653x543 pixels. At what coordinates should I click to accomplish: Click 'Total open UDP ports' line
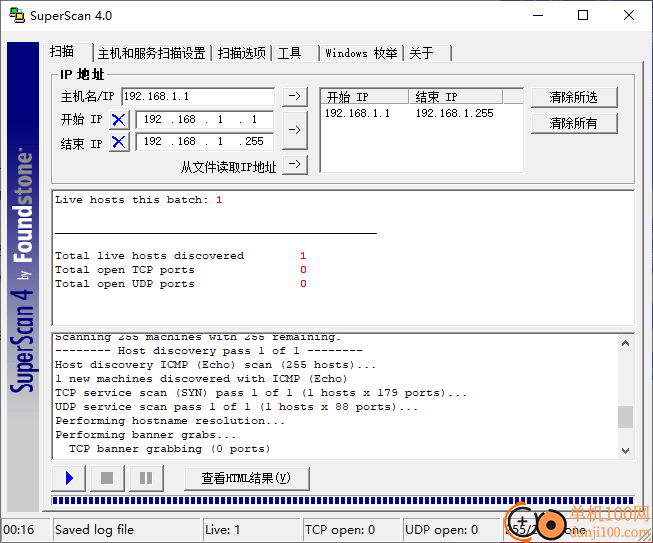tap(181, 284)
